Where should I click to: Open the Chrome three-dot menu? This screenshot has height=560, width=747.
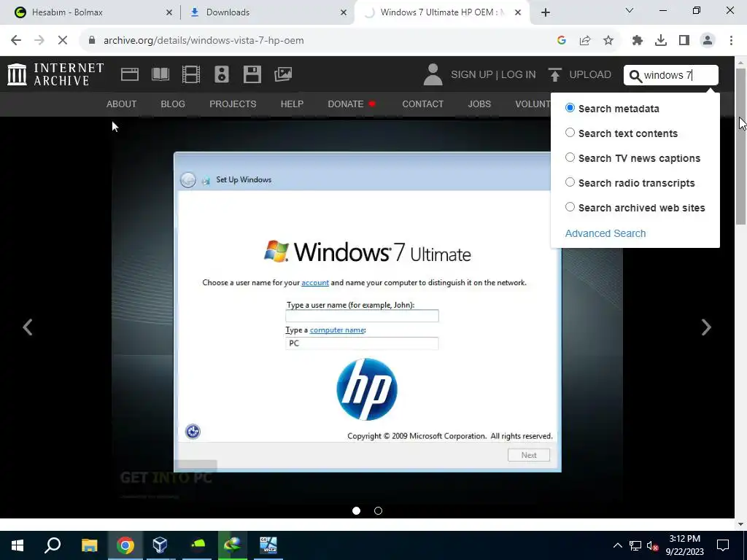[731, 41]
